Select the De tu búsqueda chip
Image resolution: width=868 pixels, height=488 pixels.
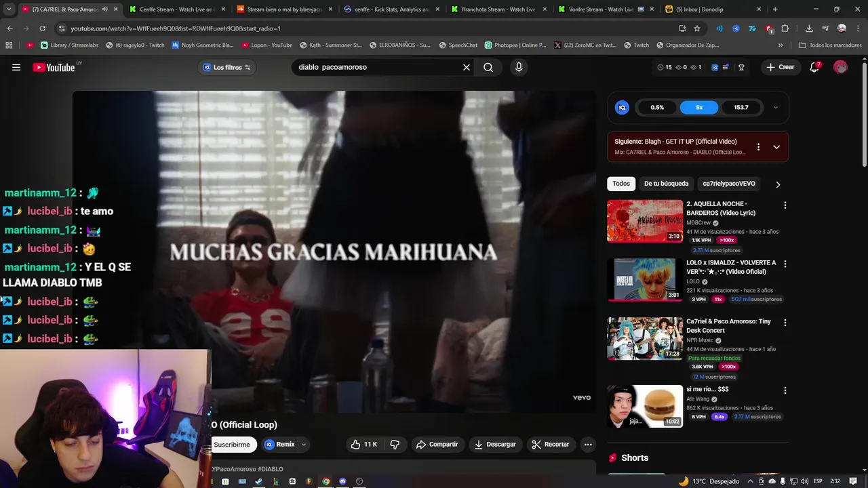pyautogui.click(x=666, y=184)
